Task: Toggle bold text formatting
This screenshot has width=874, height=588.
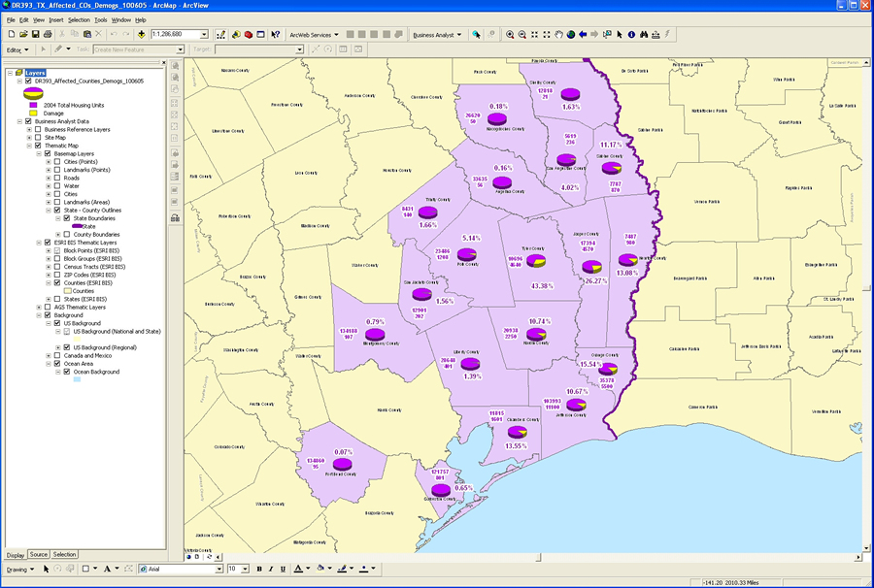Action: pyautogui.click(x=259, y=569)
